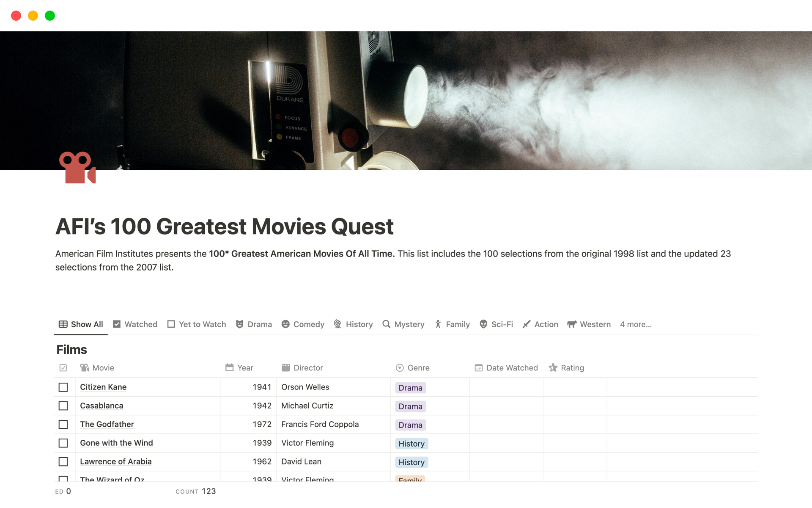Tick the Casablanca checkbox
The height and width of the screenshot is (508, 812).
pos(63,406)
